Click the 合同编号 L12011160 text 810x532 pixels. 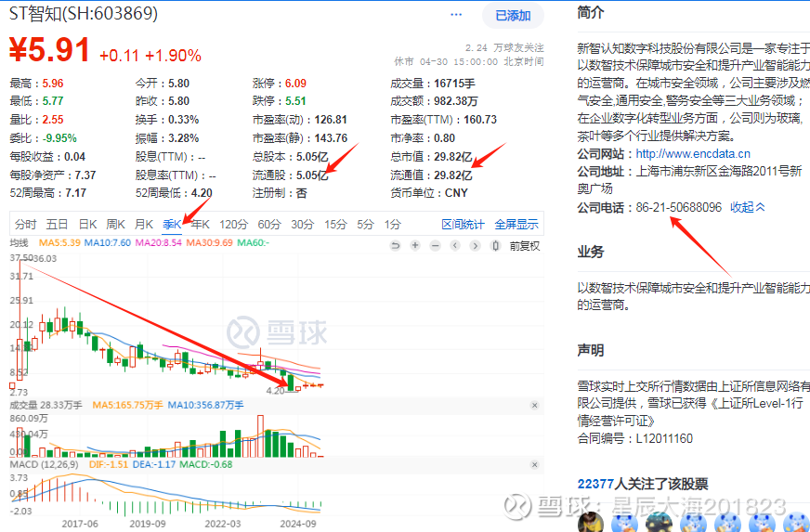pos(634,438)
